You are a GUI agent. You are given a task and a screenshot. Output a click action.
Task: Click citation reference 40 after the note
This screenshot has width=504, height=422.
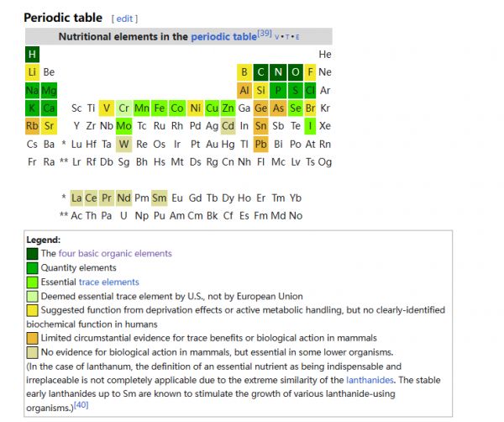(81, 404)
